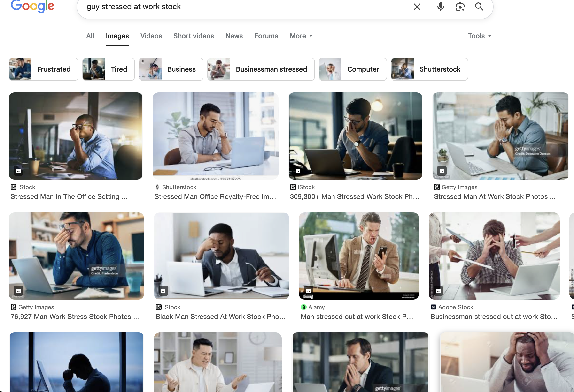Click the voice search microphone icon
The height and width of the screenshot is (392, 574).
click(x=440, y=7)
